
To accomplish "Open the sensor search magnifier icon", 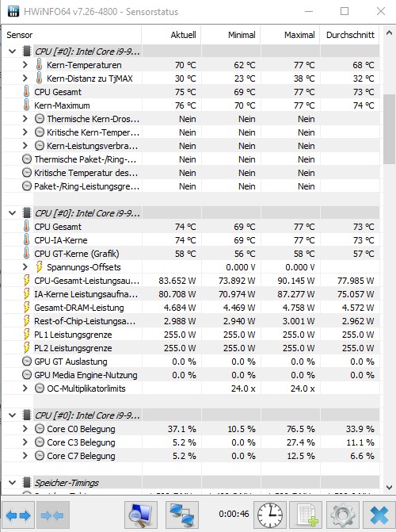I will pyautogui.click(x=141, y=515).
